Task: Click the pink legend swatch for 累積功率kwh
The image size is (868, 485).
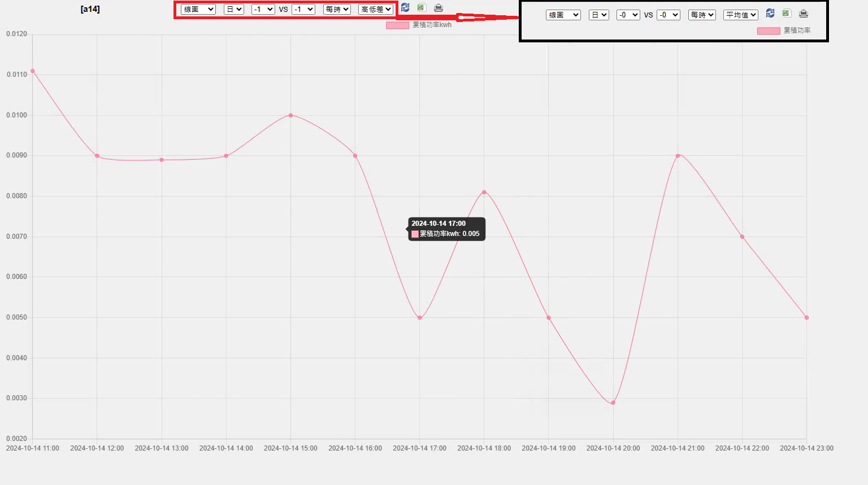Action: [397, 25]
